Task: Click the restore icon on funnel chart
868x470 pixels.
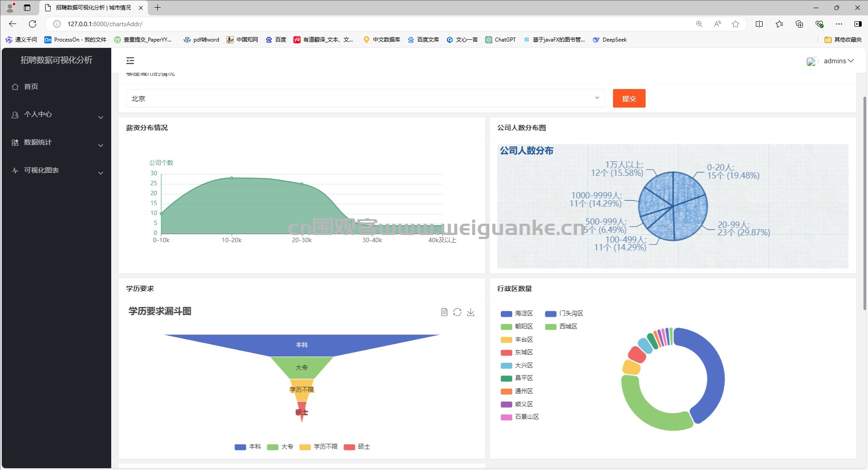Action: (458, 312)
